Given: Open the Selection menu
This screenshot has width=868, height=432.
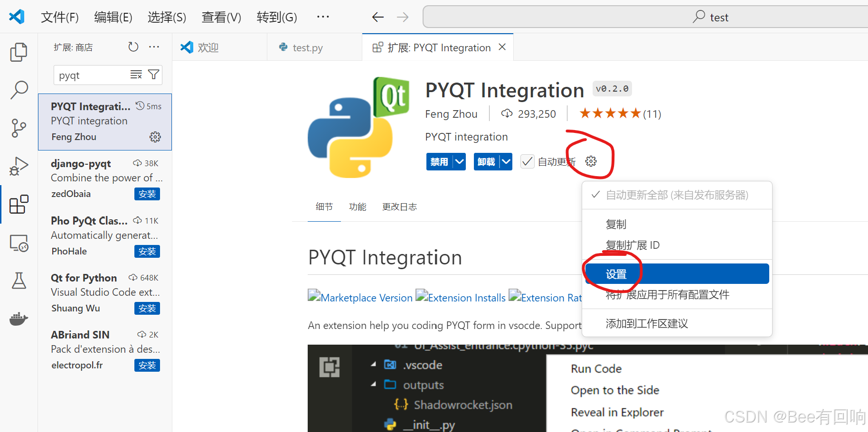Looking at the screenshot, I should [167, 18].
